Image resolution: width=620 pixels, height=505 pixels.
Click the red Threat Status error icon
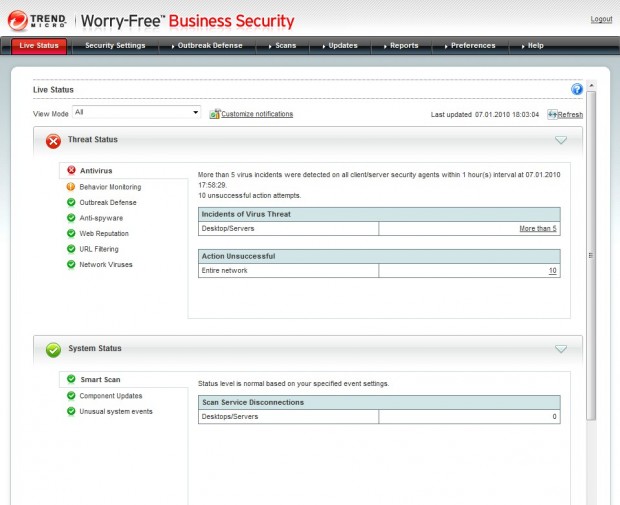pyautogui.click(x=53, y=141)
